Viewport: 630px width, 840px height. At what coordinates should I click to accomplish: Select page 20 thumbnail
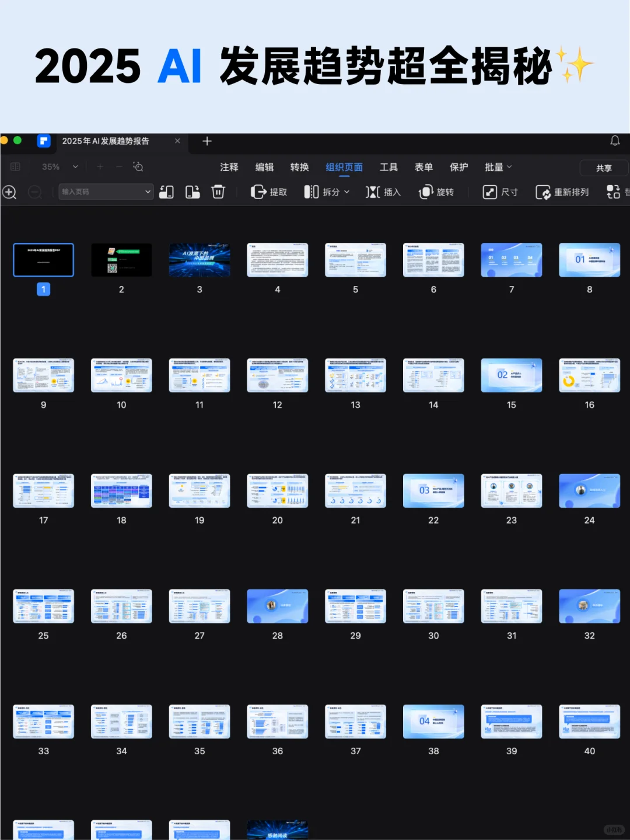pos(278,491)
